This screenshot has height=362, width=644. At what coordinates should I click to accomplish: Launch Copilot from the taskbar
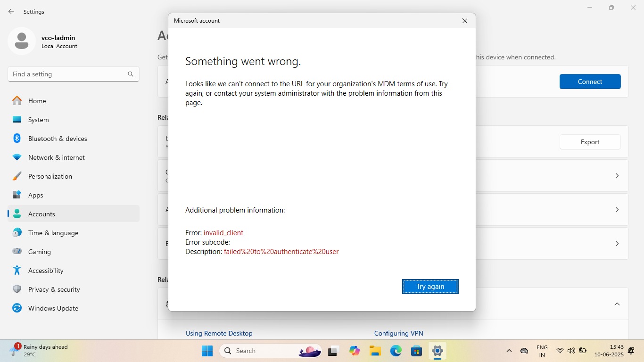point(355,351)
